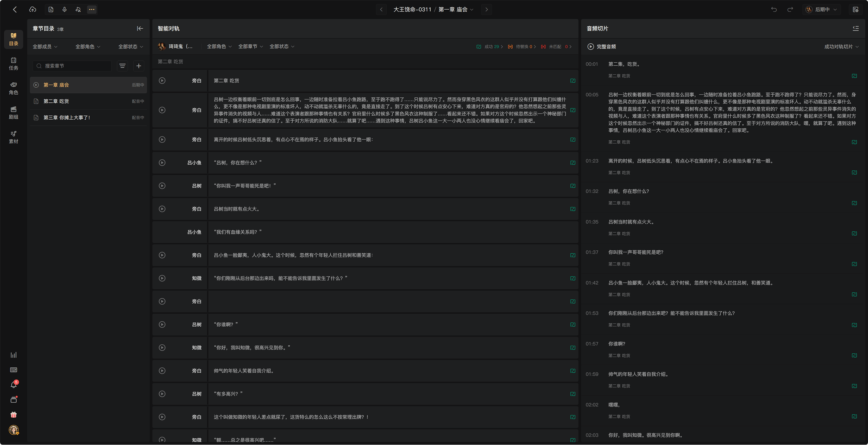Click the undo arrow
The image size is (868, 445).
[x=774, y=9]
